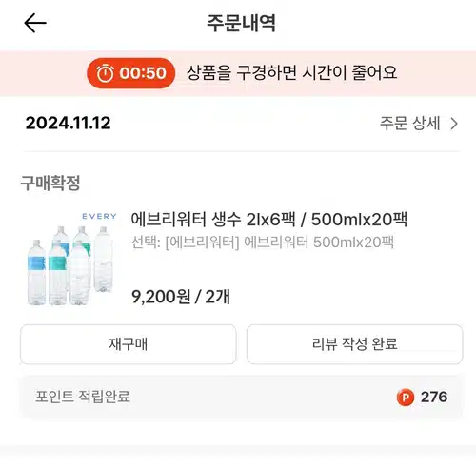Click the 재구매 repurchase button
The width and height of the screenshot is (476, 466).
(129, 344)
